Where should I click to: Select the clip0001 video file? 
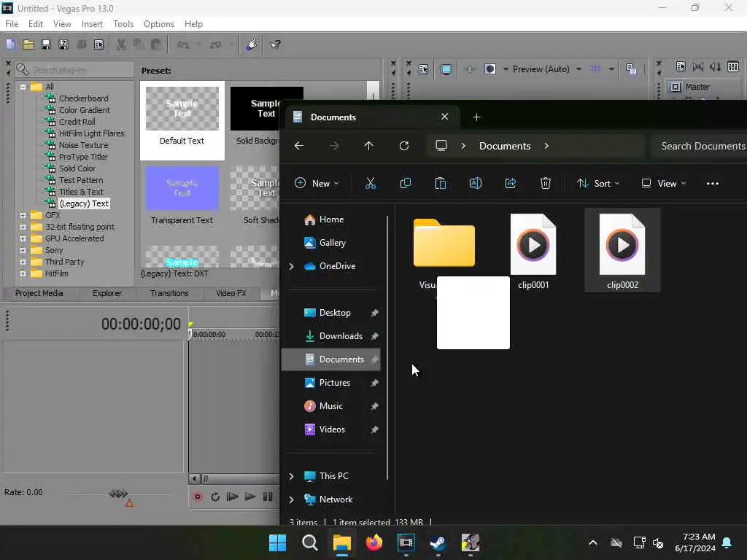pos(533,251)
